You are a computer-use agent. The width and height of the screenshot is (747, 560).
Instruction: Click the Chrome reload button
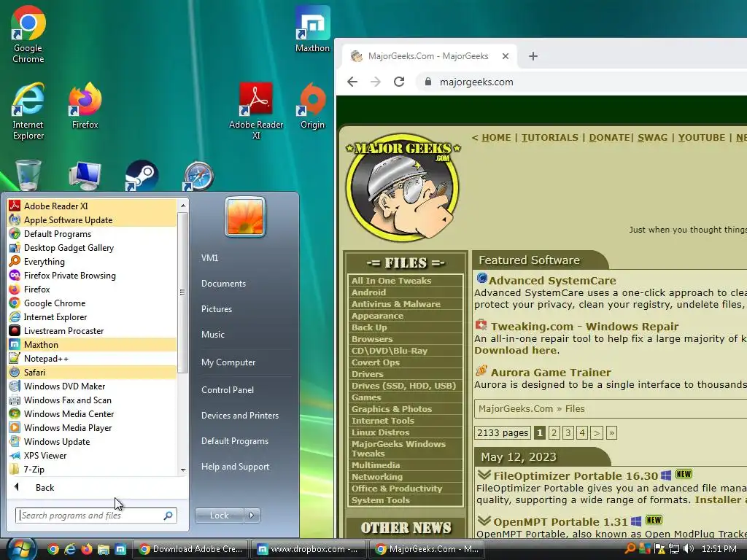399,82
